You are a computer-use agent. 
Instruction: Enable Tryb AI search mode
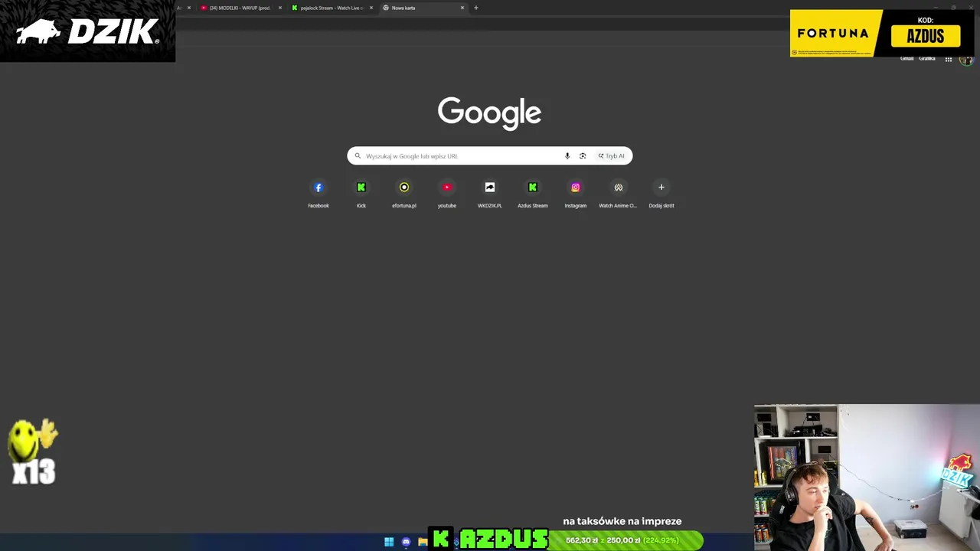pos(612,156)
